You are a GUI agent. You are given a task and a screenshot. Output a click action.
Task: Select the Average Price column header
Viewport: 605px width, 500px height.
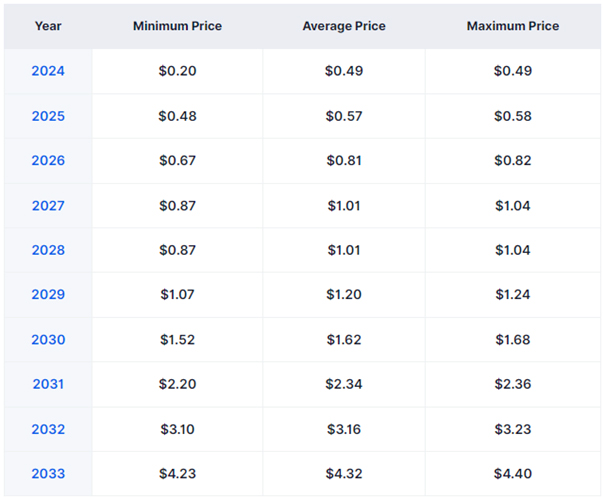click(x=344, y=25)
